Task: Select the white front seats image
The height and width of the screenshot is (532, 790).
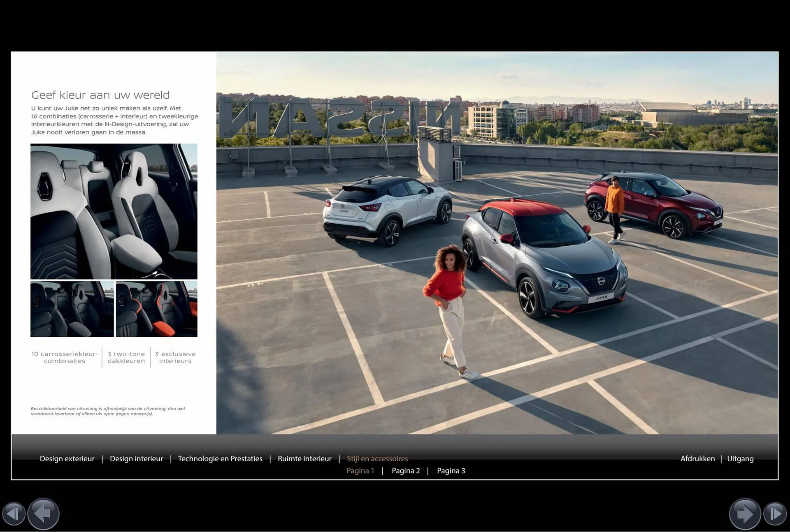Action: (x=114, y=210)
